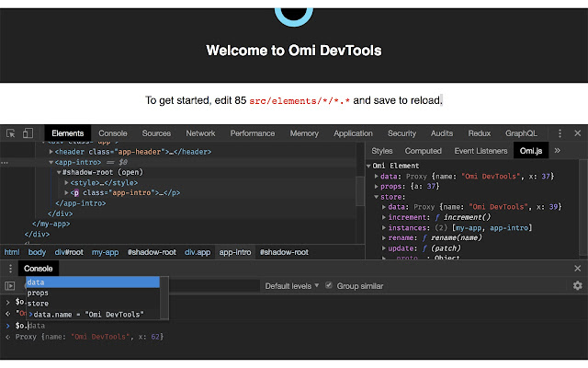588x368 pixels.
Task: Expand the header app-header node
Action: pos(51,152)
